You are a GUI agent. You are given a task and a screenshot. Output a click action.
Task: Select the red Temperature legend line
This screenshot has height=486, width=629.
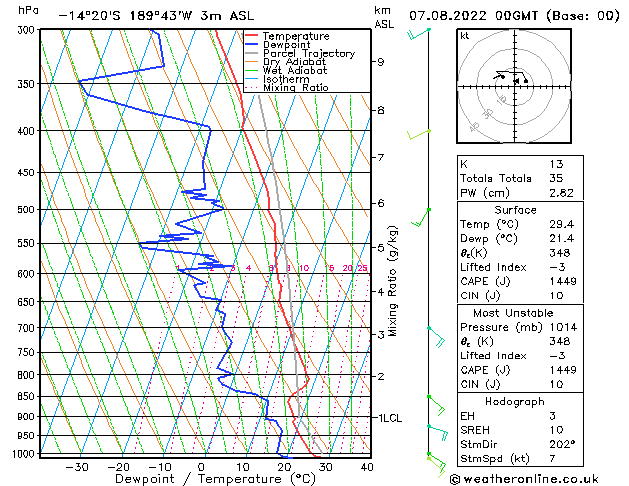point(252,36)
